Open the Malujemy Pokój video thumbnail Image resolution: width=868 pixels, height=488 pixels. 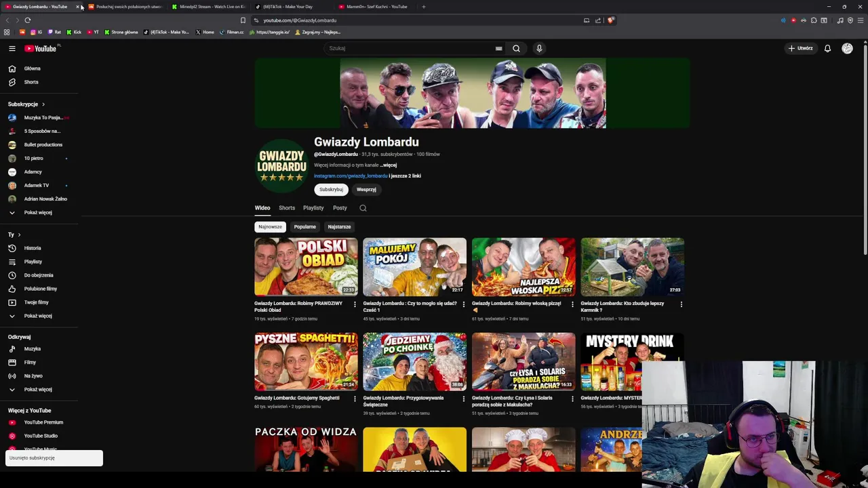point(414,266)
